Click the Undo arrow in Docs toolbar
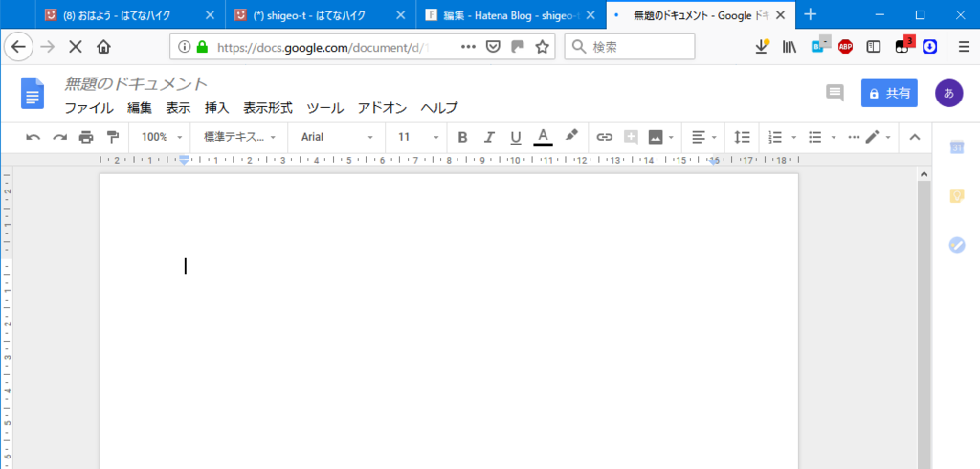Image resolution: width=980 pixels, height=469 pixels. (33, 137)
